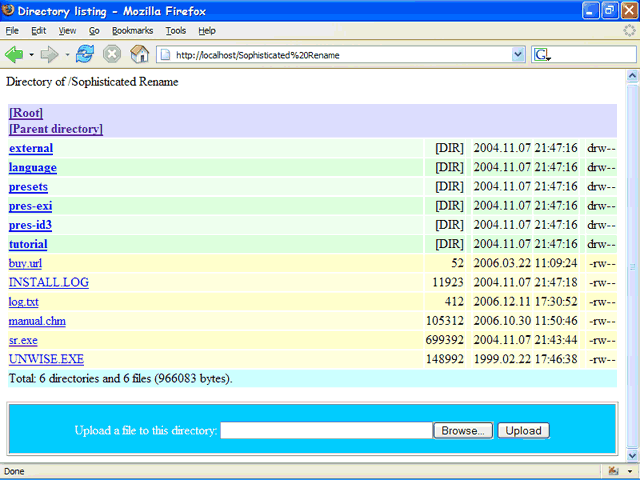Expand the address bar URL dropdown
Viewport: 640px width, 480px height.
tap(518, 54)
